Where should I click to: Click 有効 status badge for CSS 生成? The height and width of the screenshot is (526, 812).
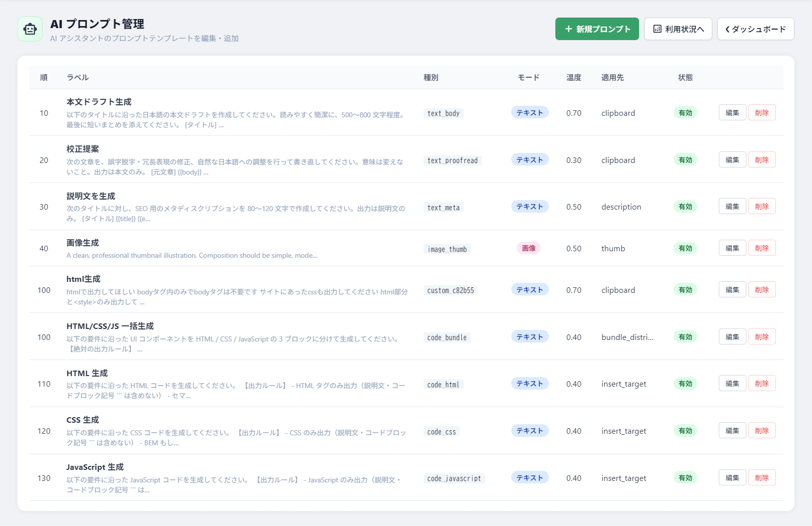click(685, 431)
